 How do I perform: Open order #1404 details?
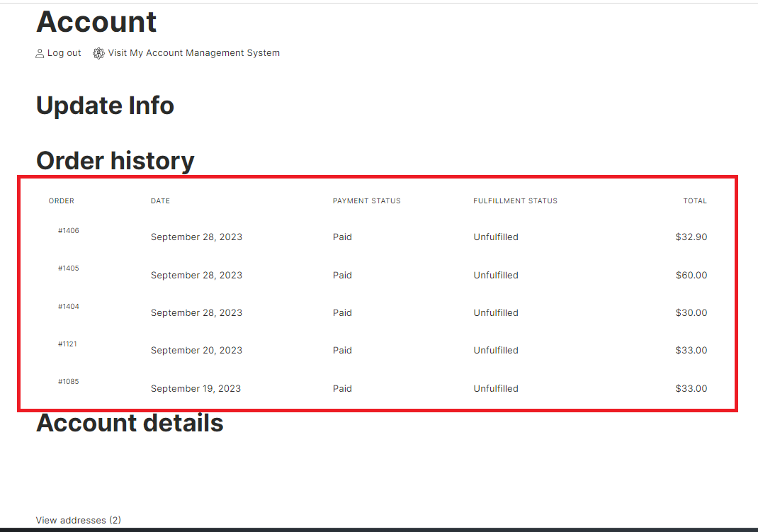point(68,306)
